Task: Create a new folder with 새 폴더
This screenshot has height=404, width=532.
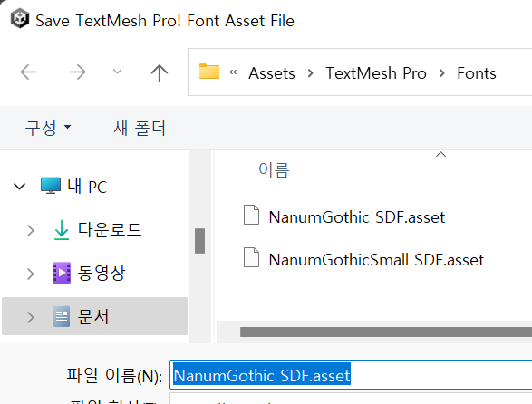Action: [140, 128]
